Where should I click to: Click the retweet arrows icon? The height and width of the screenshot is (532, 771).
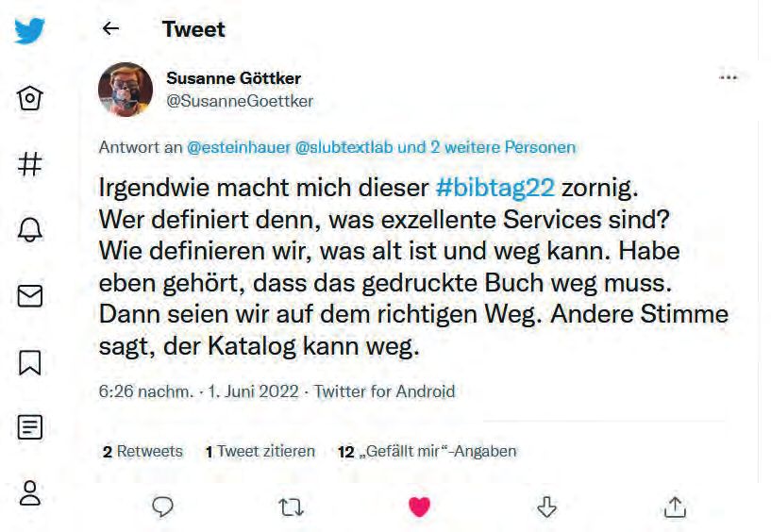tap(291, 507)
